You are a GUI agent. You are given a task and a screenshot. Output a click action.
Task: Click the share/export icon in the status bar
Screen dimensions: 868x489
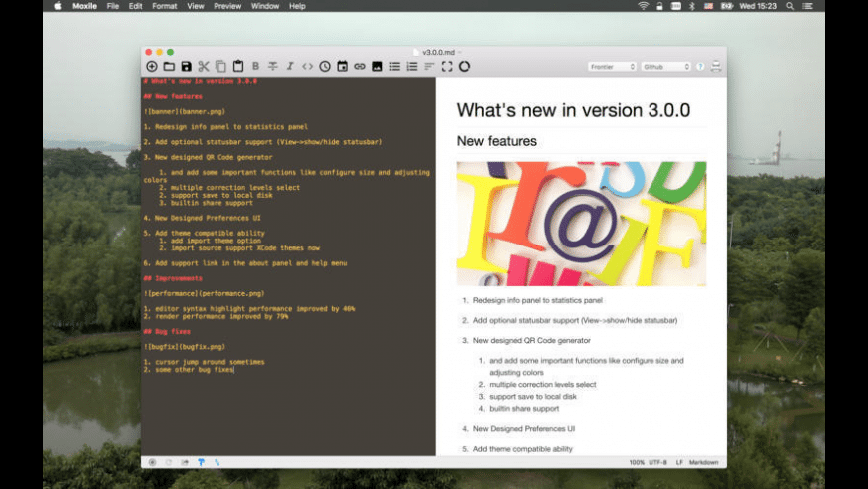pyautogui.click(x=185, y=462)
